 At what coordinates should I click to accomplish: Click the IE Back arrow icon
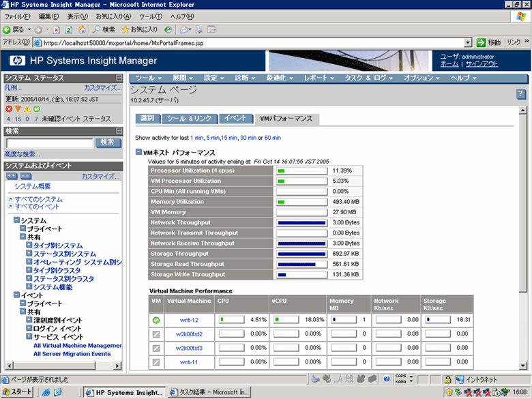[7, 30]
